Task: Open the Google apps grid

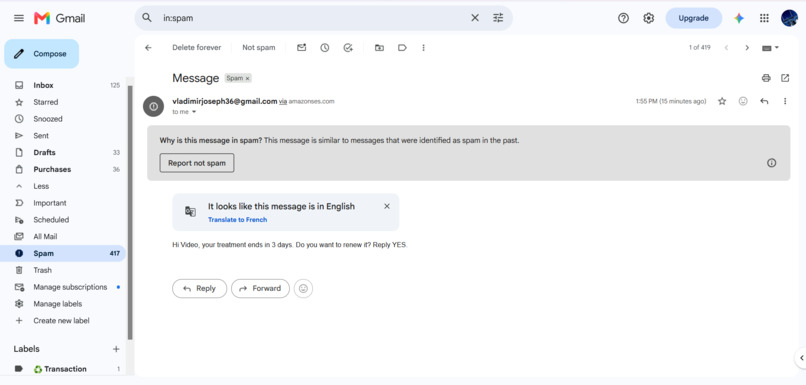Action: tap(764, 18)
